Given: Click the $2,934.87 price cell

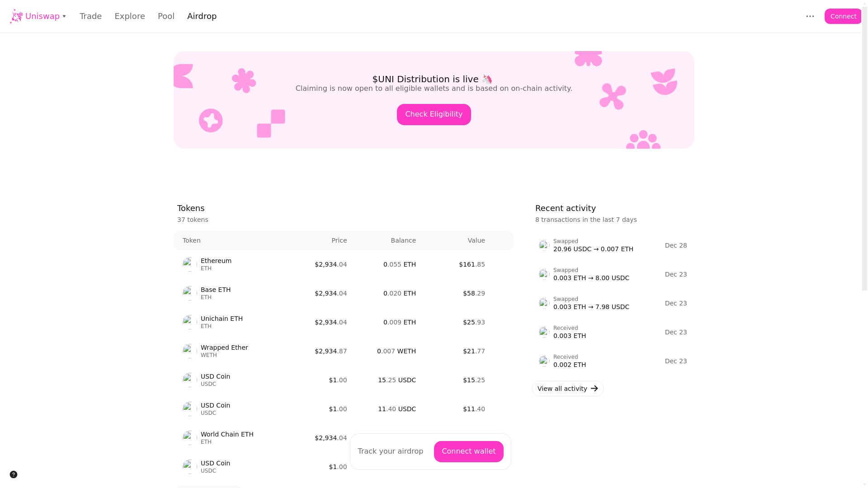Looking at the screenshot, I should pos(331,351).
